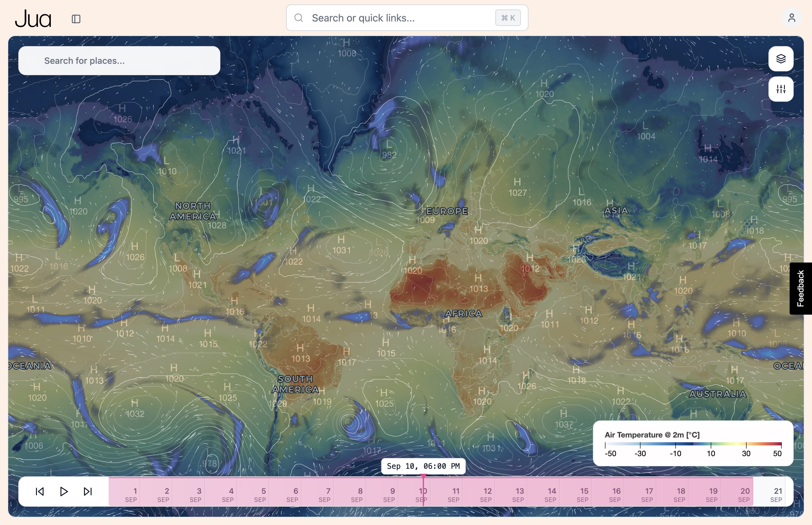Click the Sep 10, 06:00 PM time indicator

pos(423,466)
